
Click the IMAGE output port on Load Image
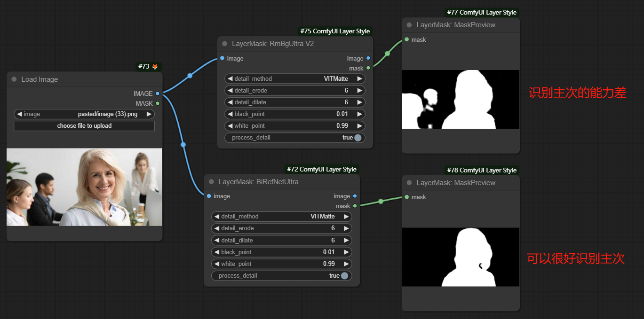pyautogui.click(x=158, y=93)
